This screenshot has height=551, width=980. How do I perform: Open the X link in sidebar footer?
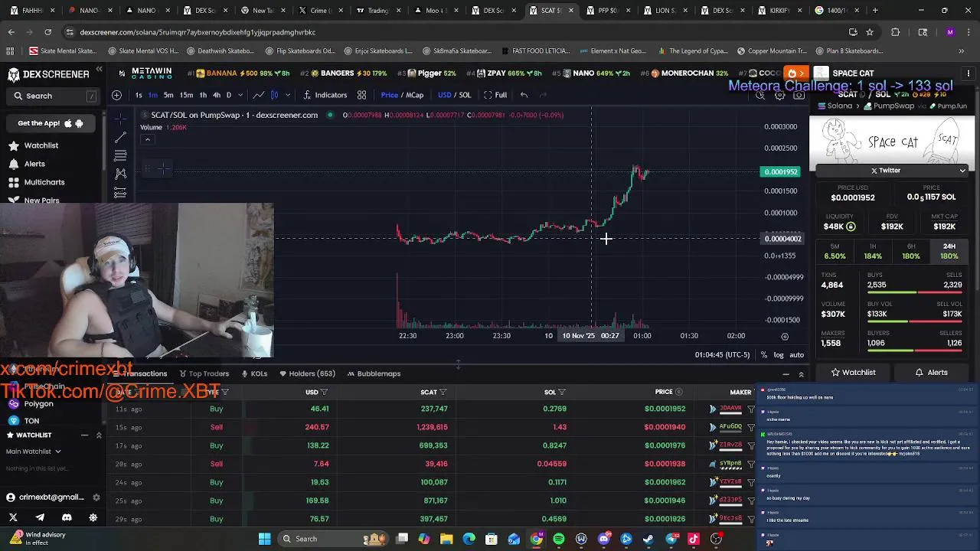(x=13, y=517)
